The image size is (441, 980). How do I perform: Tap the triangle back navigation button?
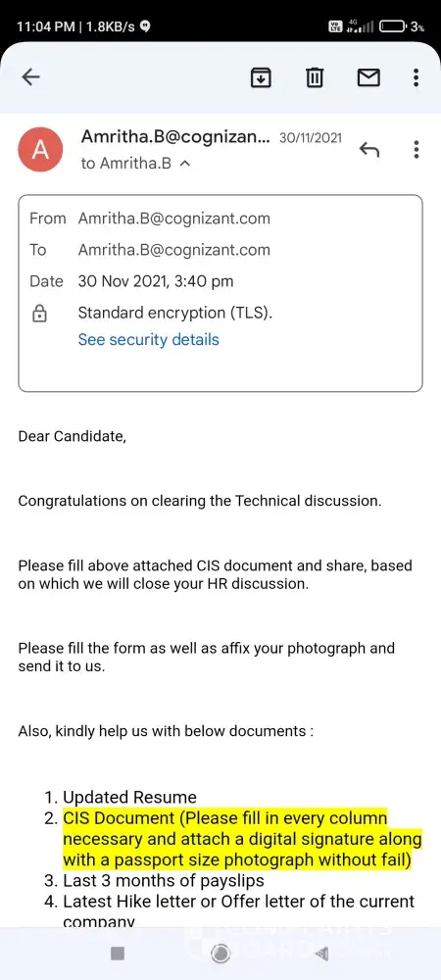pyautogui.click(x=322, y=954)
